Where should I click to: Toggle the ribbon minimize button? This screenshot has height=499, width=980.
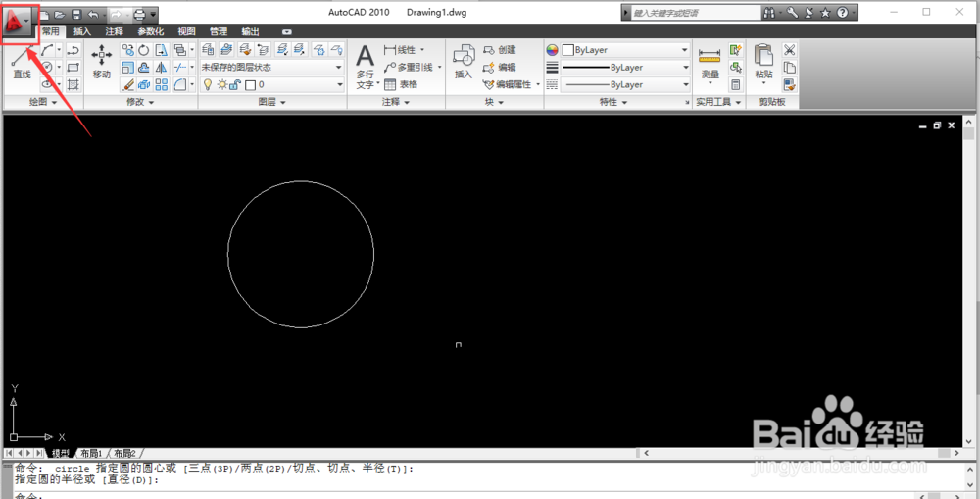[286, 31]
